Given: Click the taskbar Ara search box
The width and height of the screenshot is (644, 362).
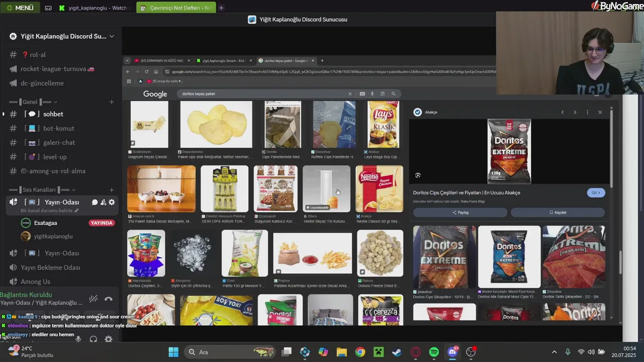Looking at the screenshot, I should click(x=230, y=352).
